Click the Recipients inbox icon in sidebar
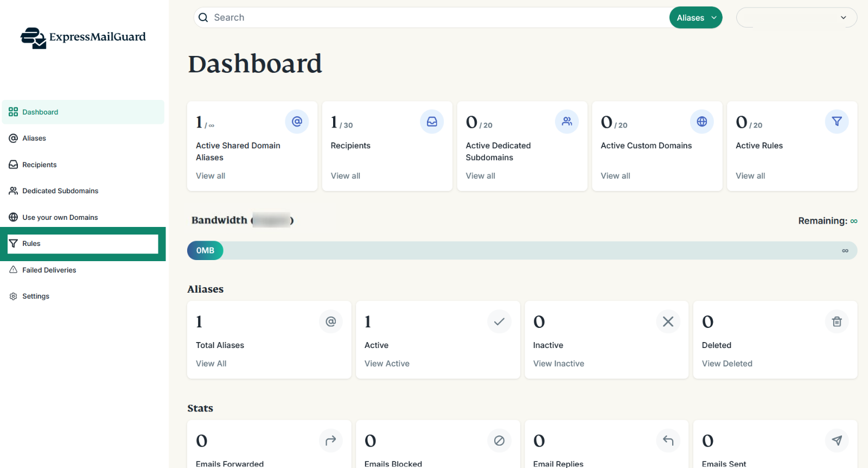The width and height of the screenshot is (868, 468). point(14,165)
